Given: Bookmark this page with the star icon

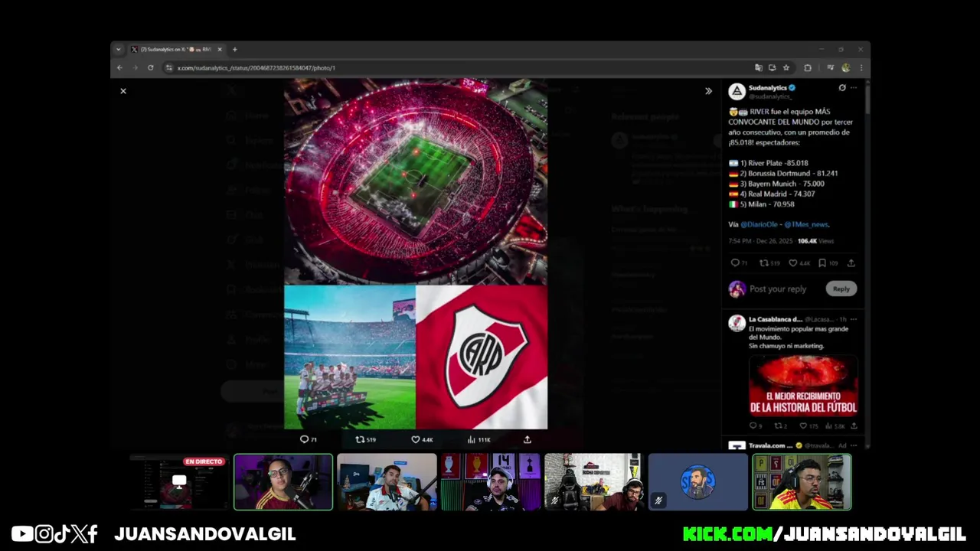Looking at the screenshot, I should (x=786, y=67).
